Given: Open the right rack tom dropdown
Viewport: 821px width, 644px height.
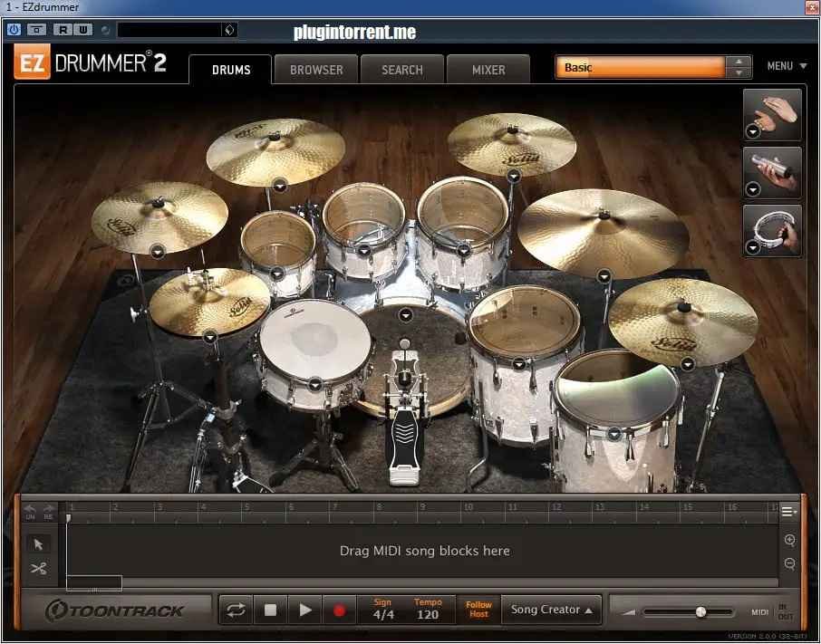Looking at the screenshot, I should (463, 251).
